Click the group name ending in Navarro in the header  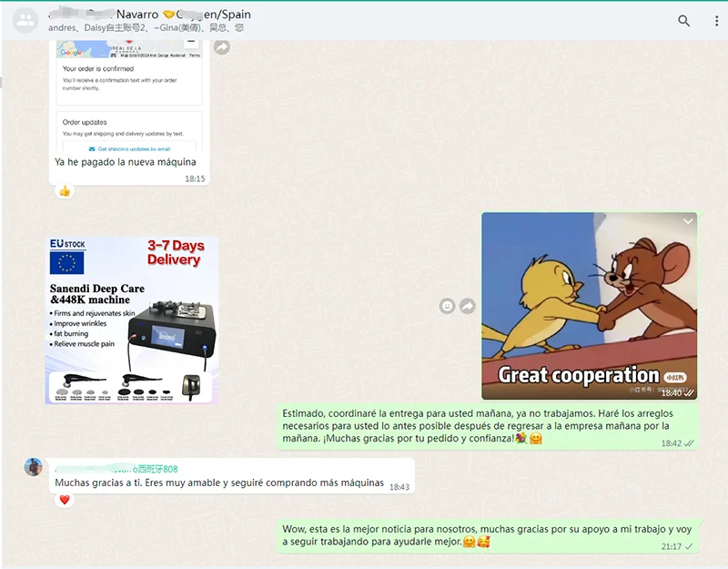(x=149, y=15)
